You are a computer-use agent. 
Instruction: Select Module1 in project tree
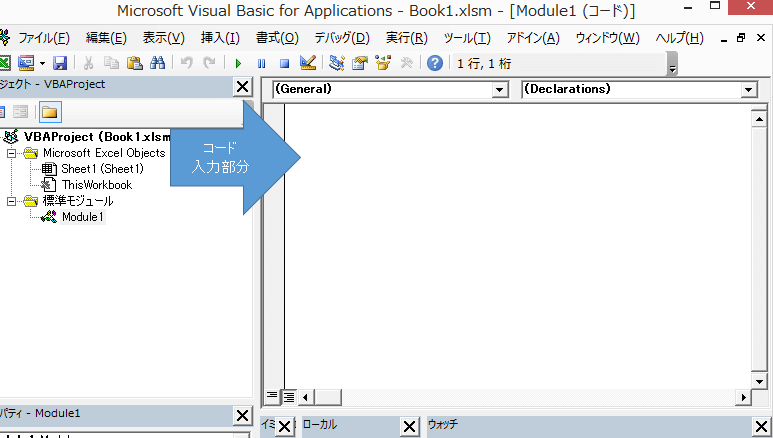[82, 217]
